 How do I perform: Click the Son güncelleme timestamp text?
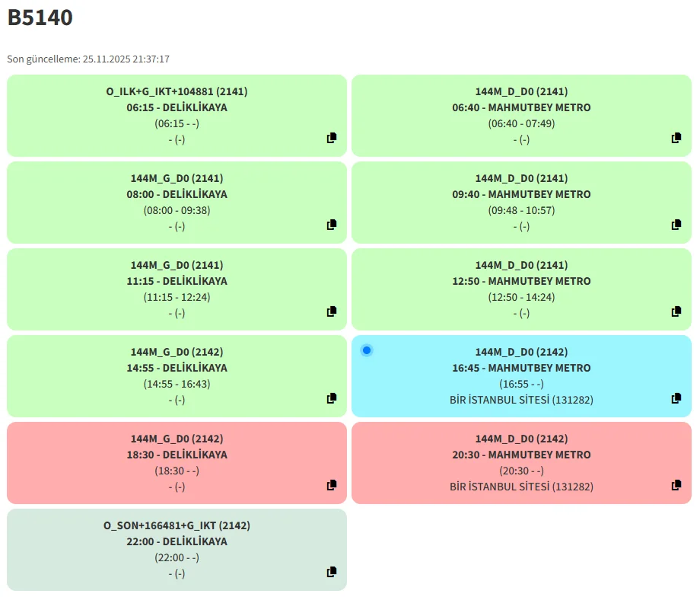(88, 59)
